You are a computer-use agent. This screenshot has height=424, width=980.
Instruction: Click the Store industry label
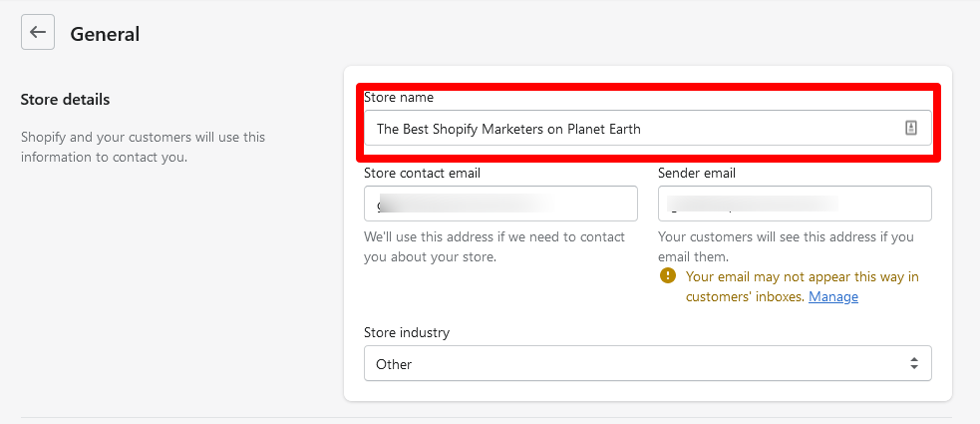pyautogui.click(x=405, y=332)
